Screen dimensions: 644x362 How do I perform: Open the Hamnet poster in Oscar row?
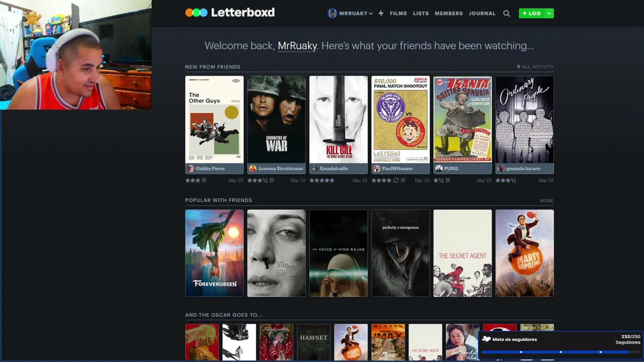pos(313,342)
